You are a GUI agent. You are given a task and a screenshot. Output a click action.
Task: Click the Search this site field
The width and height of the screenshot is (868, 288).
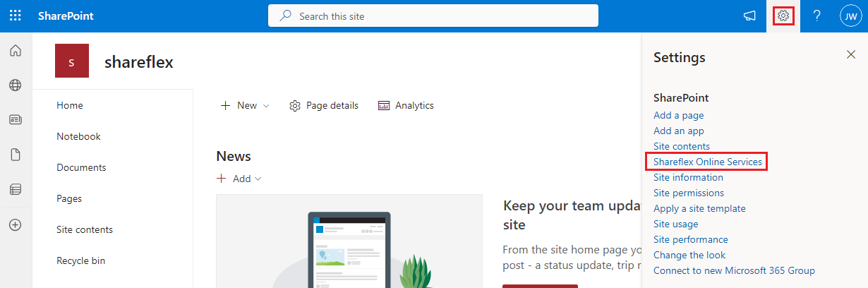pyautogui.click(x=433, y=16)
